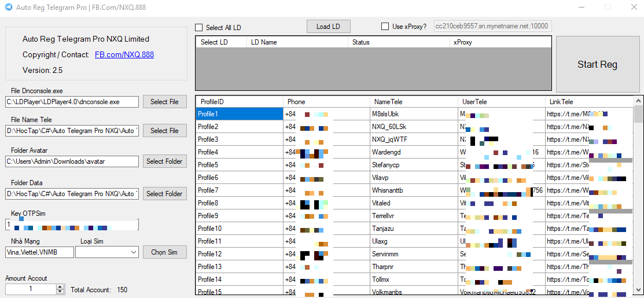Click the ProfileID column header
Screen dimensions: 644x298
point(240,102)
